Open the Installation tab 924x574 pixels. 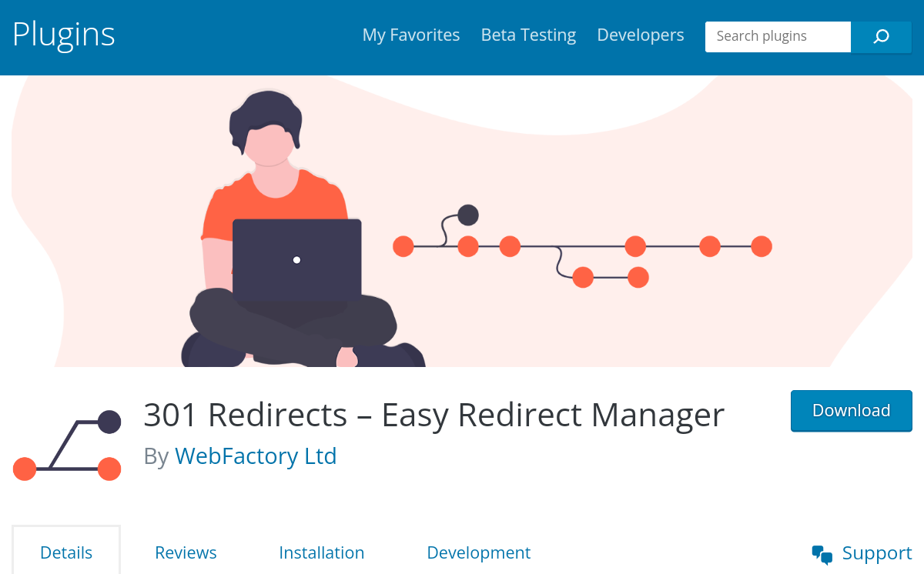[x=322, y=552]
